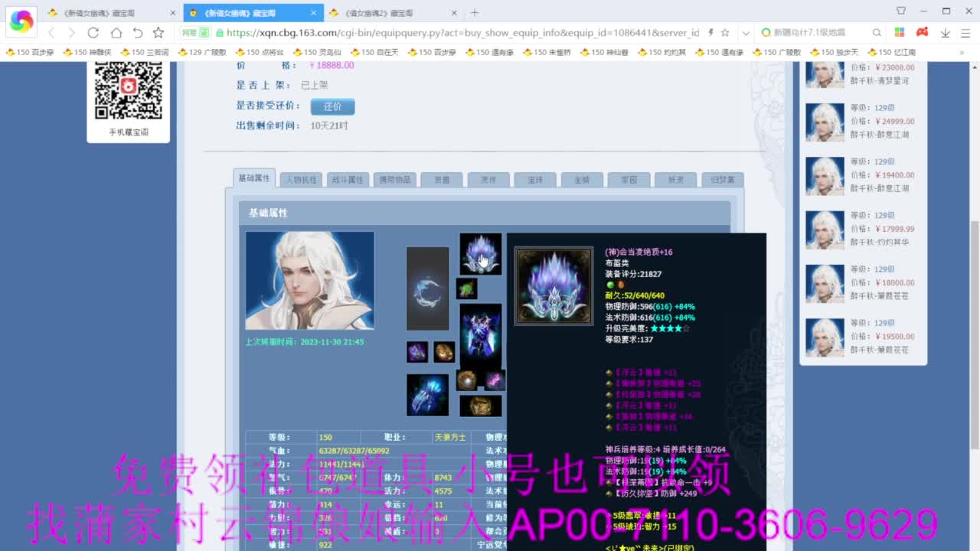Open the 战斗属性 tab
980x551 pixels.
click(348, 179)
